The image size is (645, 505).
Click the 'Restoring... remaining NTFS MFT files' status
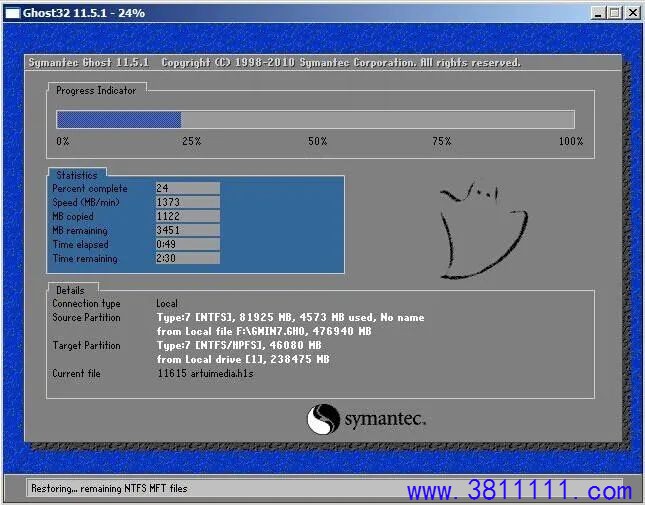coord(109,489)
